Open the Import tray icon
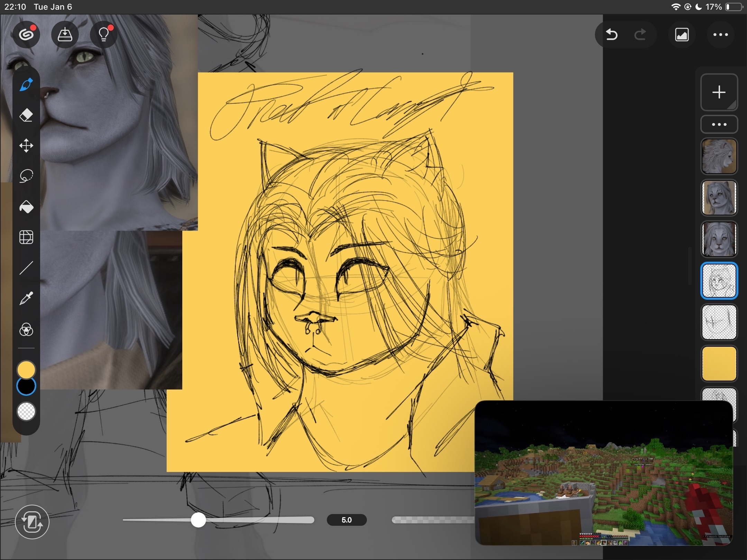The image size is (747, 560). click(x=65, y=35)
